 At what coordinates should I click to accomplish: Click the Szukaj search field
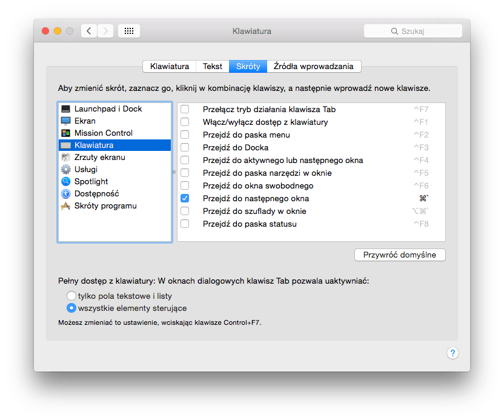(413, 31)
